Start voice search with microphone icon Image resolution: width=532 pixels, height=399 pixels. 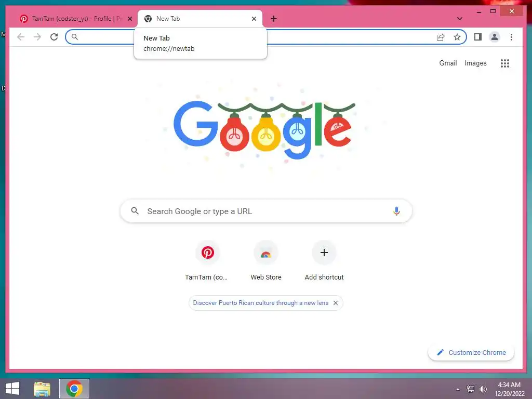click(396, 211)
